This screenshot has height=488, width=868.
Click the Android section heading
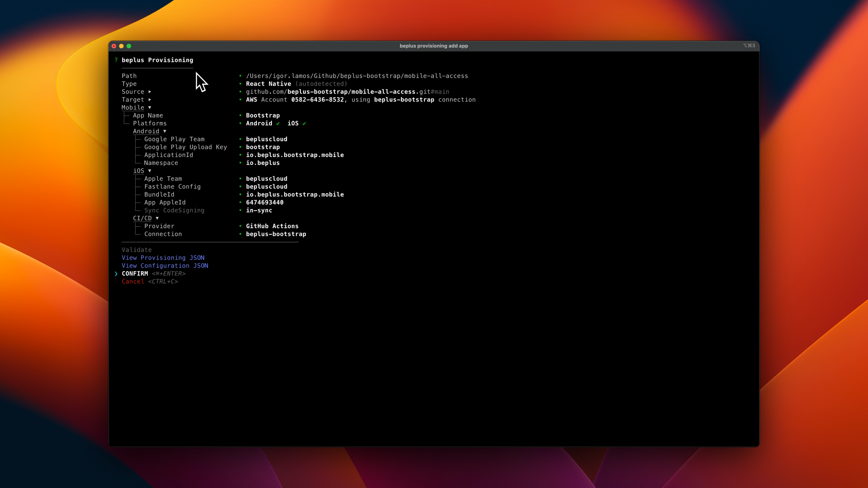click(146, 131)
